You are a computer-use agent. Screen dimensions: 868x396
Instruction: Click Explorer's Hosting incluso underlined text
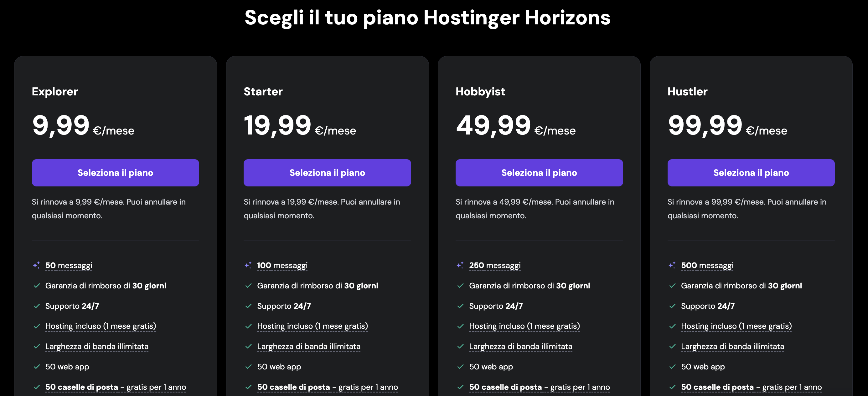pos(101,326)
